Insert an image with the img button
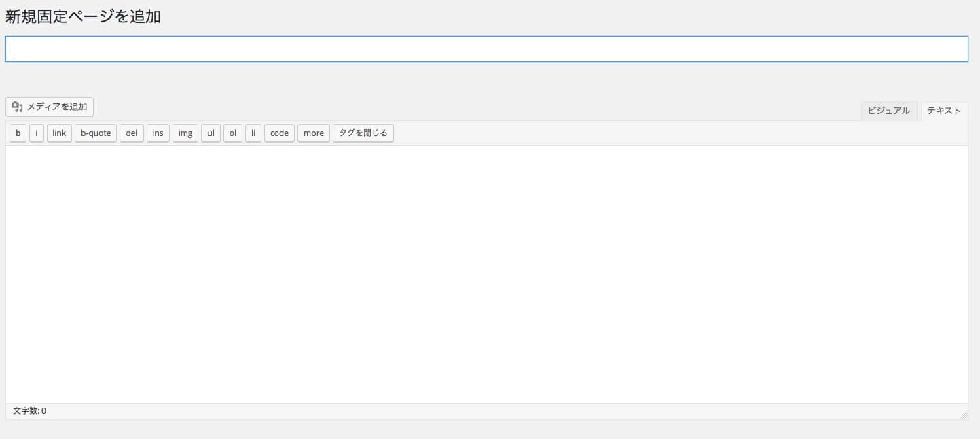This screenshot has width=980, height=439. tap(185, 133)
